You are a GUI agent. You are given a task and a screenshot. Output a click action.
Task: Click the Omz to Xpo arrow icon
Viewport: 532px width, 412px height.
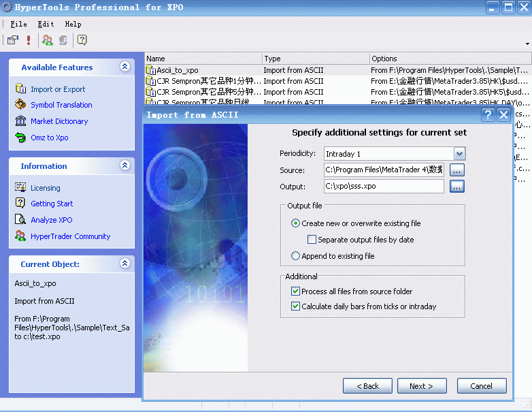tap(20, 138)
